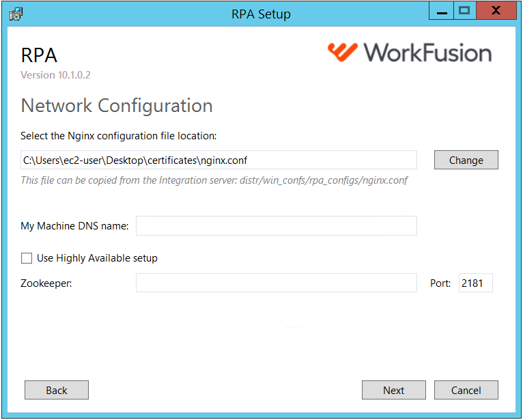Click the 'Use Highly Available setup' label
Image resolution: width=523 pixels, height=420 pixels.
tap(97, 258)
